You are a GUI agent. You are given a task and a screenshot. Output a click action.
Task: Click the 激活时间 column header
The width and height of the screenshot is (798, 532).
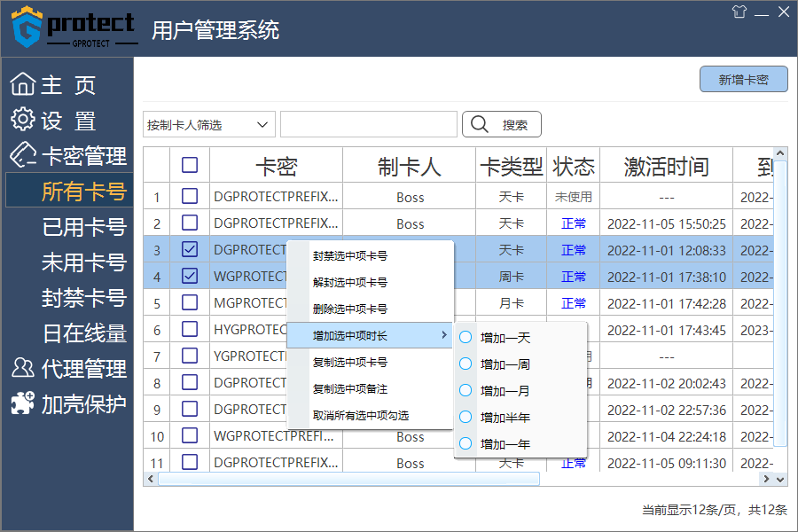(666, 166)
